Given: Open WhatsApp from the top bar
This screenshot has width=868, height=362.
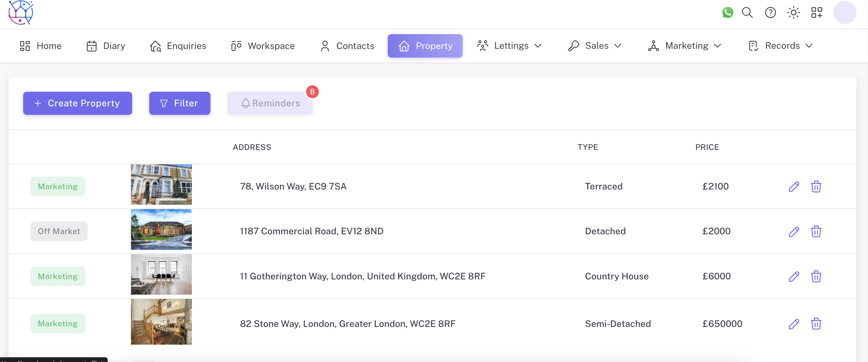Looking at the screenshot, I should (728, 13).
